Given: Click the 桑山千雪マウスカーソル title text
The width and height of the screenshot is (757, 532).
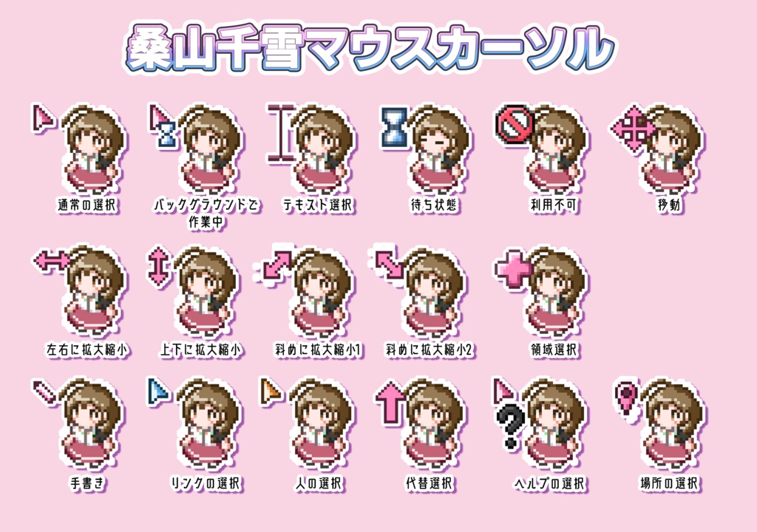Looking at the screenshot, I should [x=370, y=48].
